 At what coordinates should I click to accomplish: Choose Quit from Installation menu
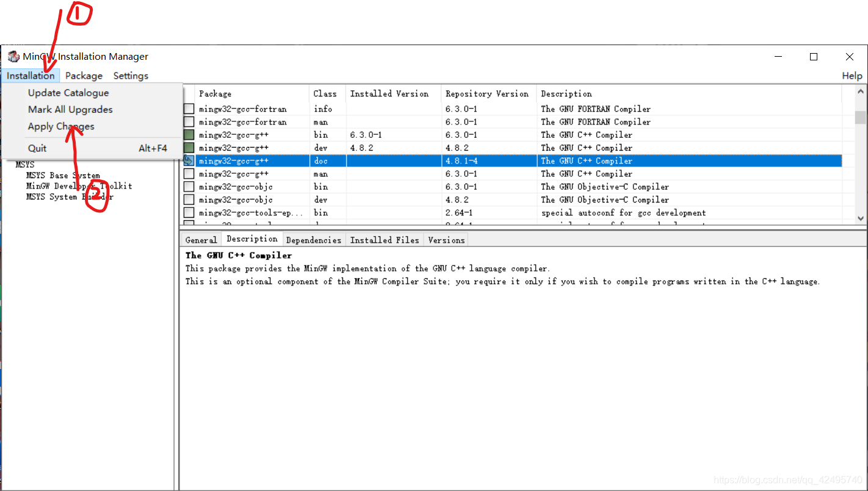click(x=37, y=148)
